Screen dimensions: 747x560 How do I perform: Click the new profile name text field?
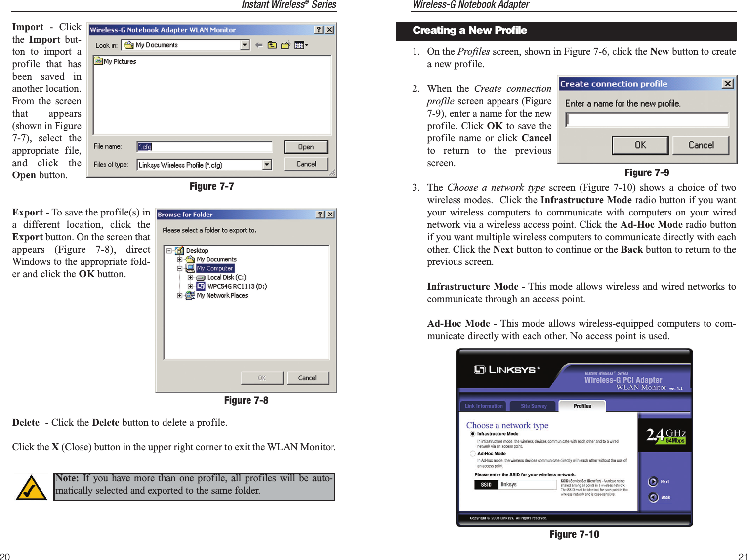pyautogui.click(x=647, y=120)
